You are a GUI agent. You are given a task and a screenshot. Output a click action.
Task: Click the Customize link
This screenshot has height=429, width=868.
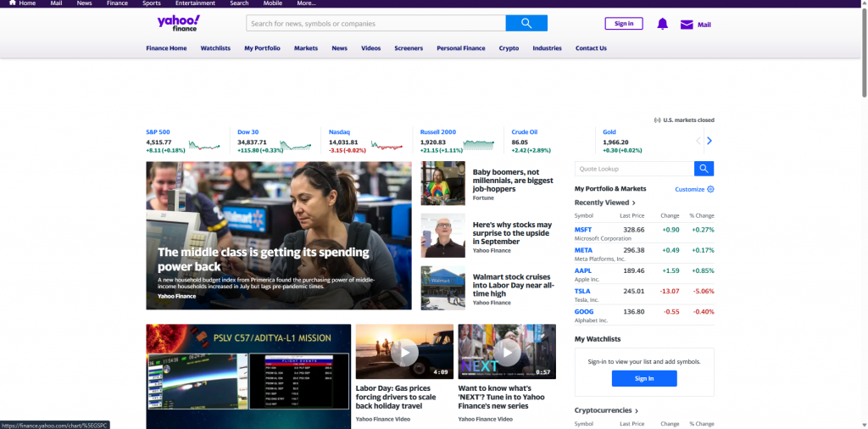pyautogui.click(x=689, y=189)
